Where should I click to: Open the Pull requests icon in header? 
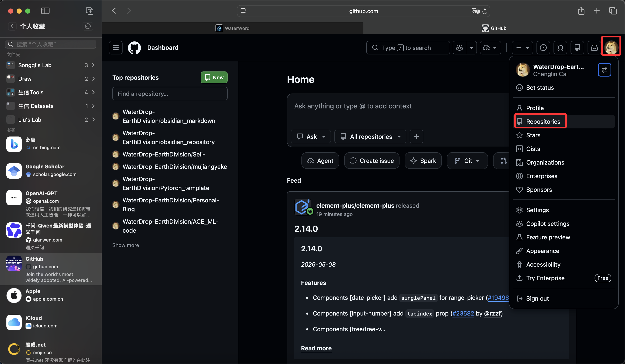[x=560, y=48]
